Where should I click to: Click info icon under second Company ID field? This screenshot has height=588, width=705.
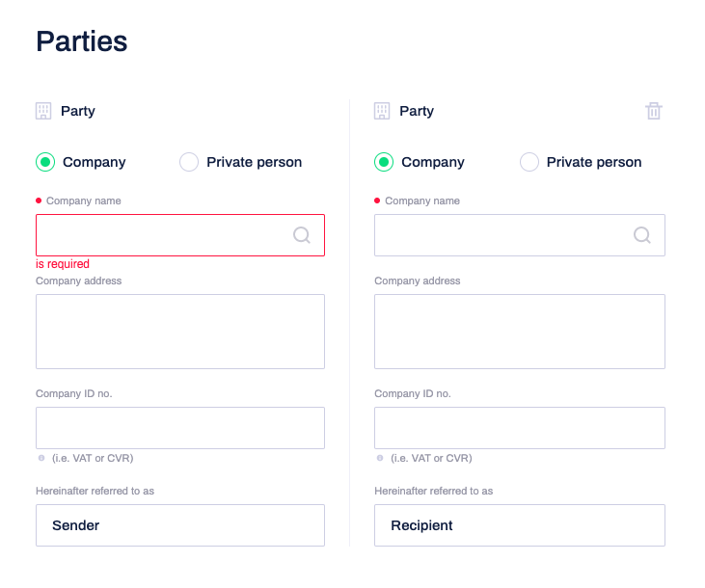coord(380,458)
